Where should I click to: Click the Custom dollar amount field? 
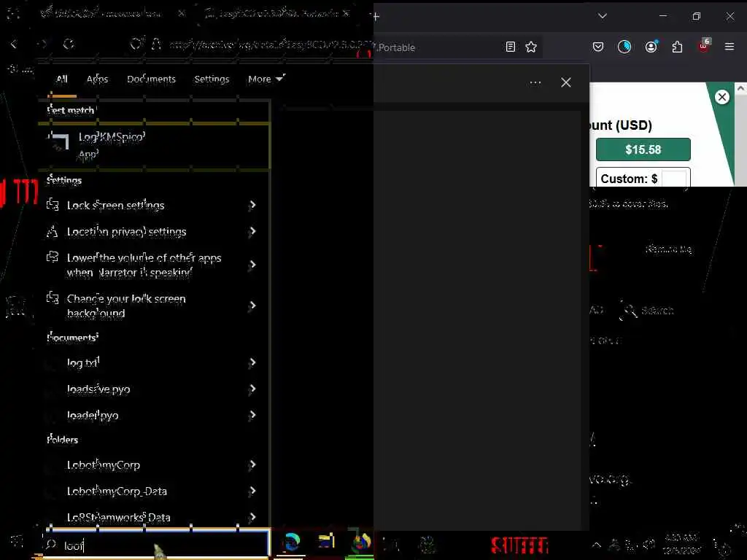tap(673, 179)
